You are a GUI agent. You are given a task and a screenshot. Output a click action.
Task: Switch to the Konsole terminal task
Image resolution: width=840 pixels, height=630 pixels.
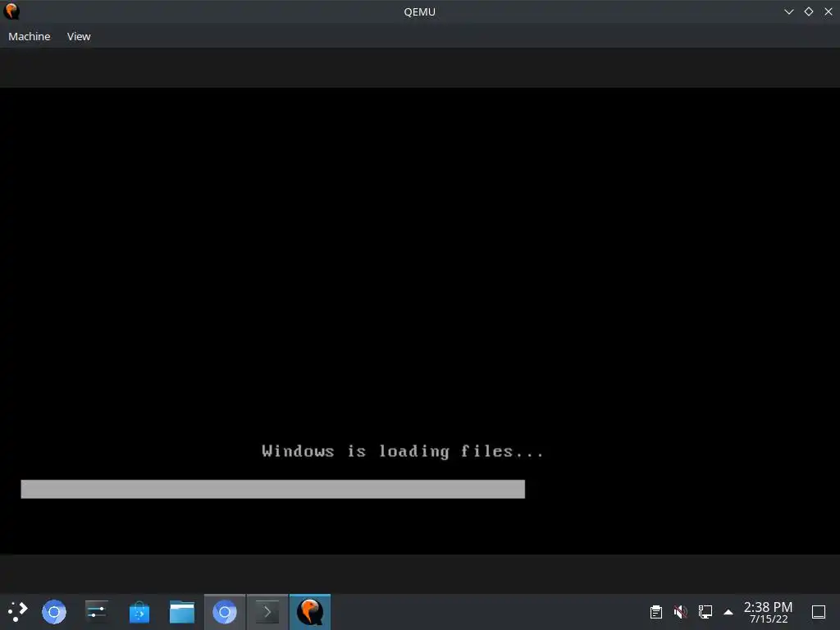click(x=267, y=612)
